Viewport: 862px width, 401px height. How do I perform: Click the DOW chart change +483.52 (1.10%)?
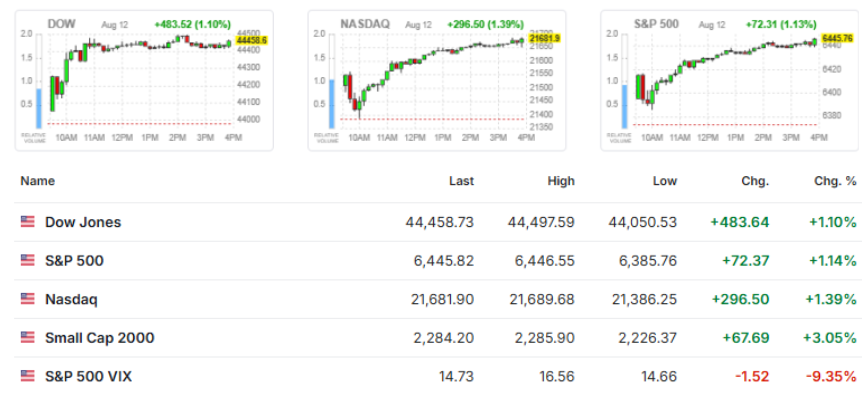coord(192,25)
